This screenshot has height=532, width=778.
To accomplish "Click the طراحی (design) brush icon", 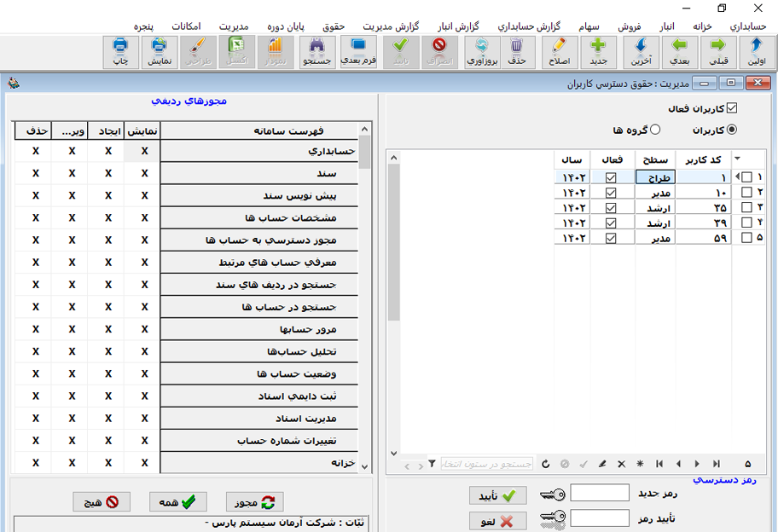I will coord(199,51).
